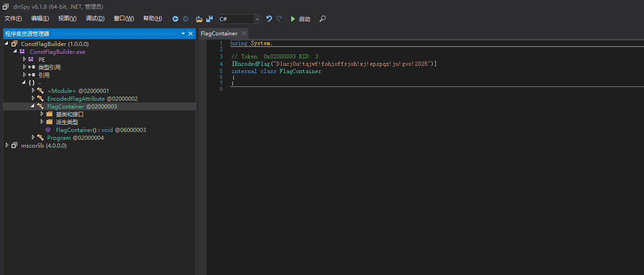This screenshot has width=644, height=275.
Task: Open the 调试(D) menu
Action: pyautogui.click(x=95, y=18)
